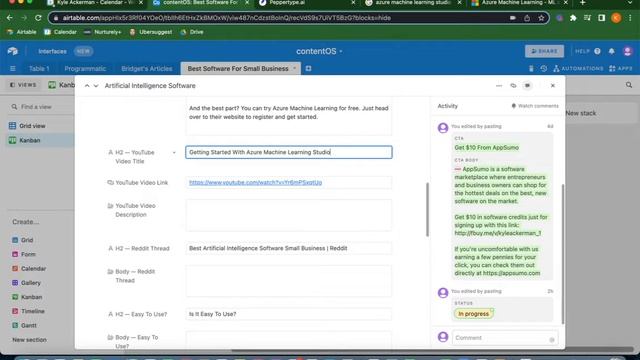Screen dimensions: 640x360
Task: Open Chrome profile avatar K
Action: tap(616, 18)
